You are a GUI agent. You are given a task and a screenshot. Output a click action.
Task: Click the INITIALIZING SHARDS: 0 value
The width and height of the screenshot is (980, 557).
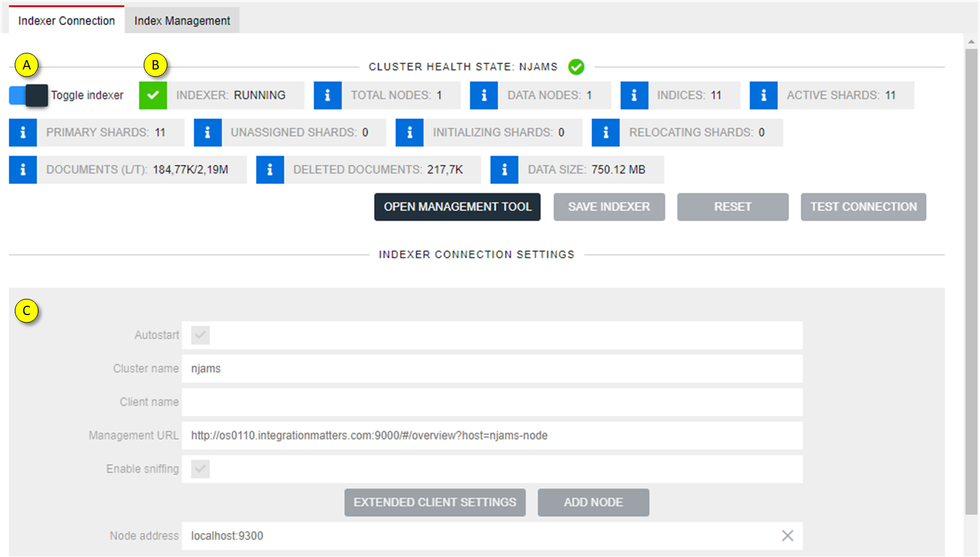pos(499,133)
